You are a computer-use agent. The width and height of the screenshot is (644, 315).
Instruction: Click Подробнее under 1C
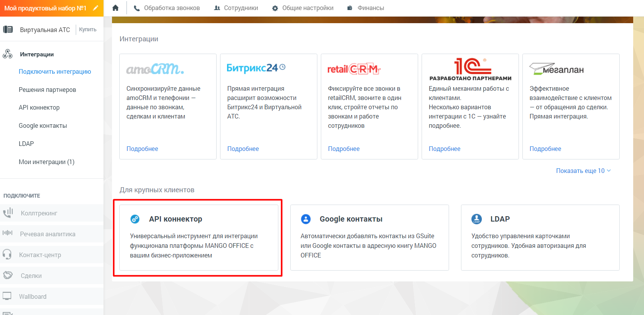coord(444,149)
